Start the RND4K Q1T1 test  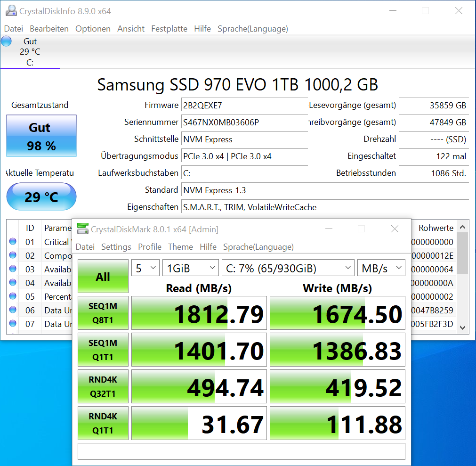click(x=103, y=423)
